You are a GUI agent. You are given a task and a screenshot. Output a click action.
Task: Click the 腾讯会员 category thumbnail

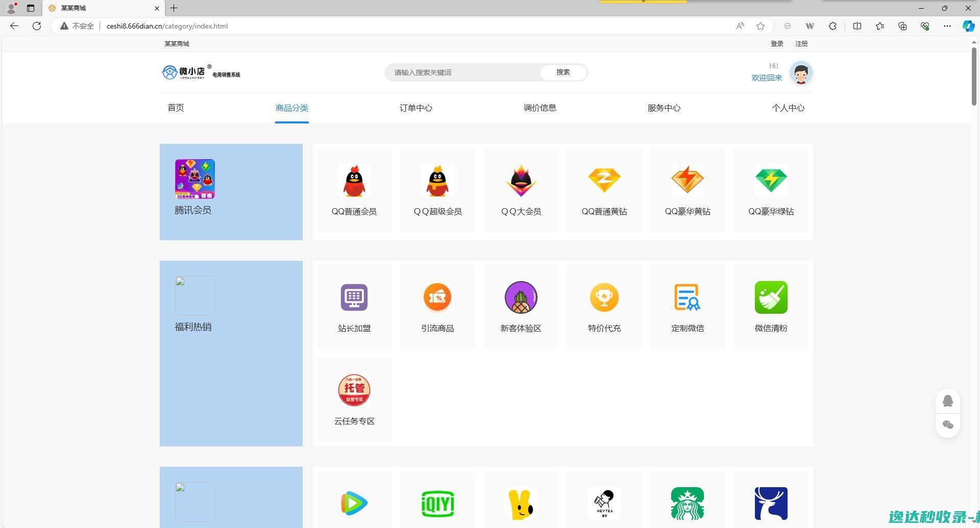click(194, 179)
